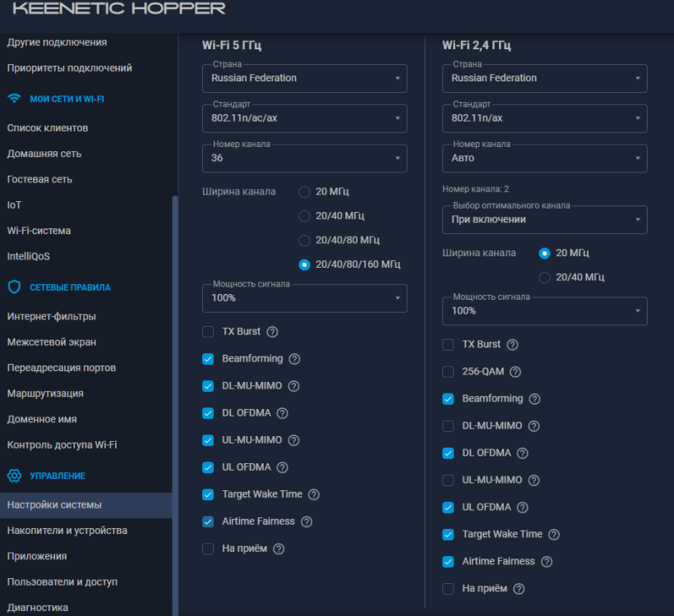Disable Beamforming on Wi-Fi 2,4 ГГц
The height and width of the screenshot is (616, 674).
click(448, 399)
